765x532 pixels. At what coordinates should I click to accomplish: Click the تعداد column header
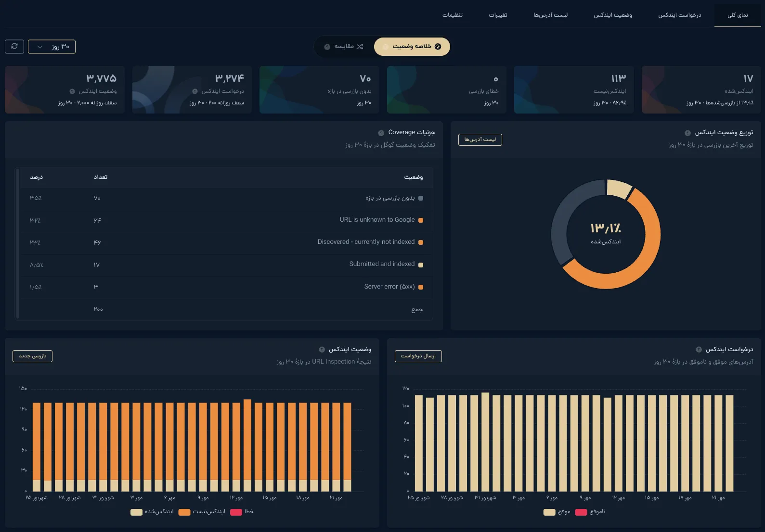tap(101, 177)
